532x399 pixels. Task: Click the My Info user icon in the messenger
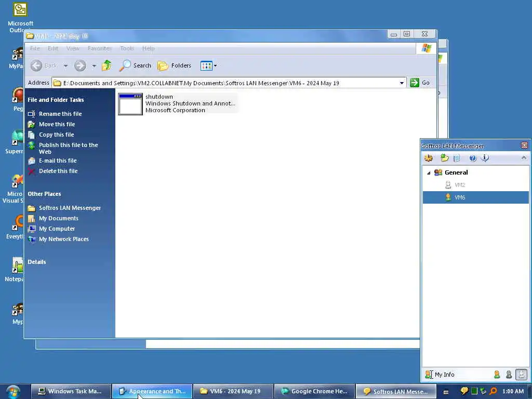pos(429,375)
